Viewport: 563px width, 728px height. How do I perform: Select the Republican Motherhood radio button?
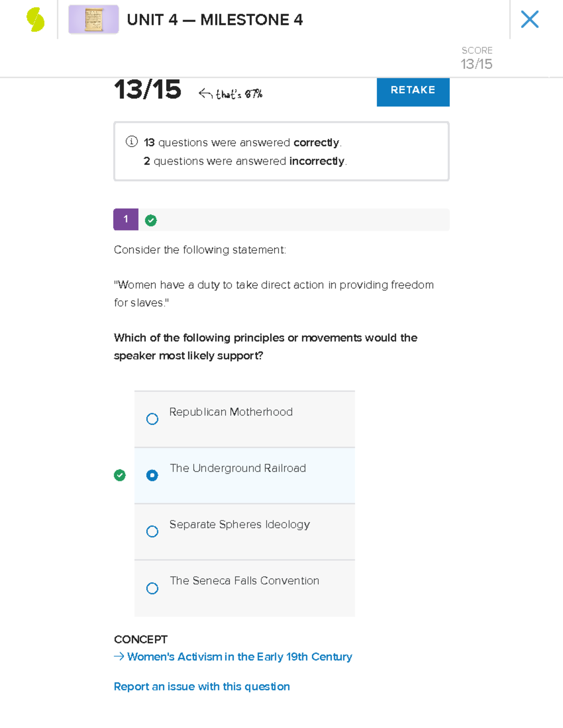coord(152,419)
